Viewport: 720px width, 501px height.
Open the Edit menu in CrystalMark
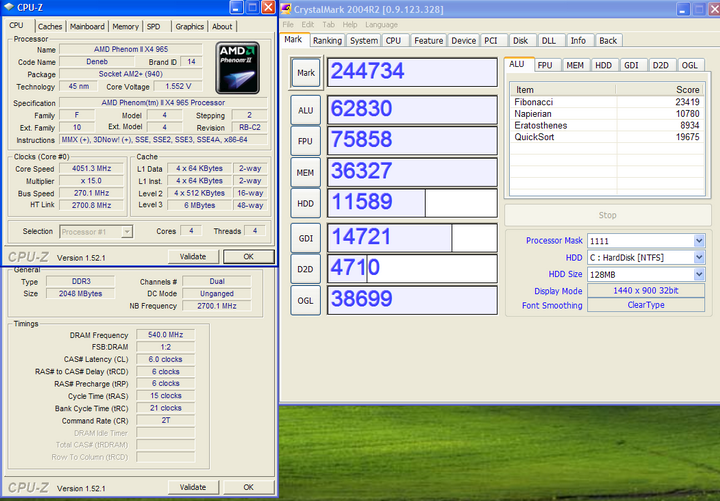point(308,25)
